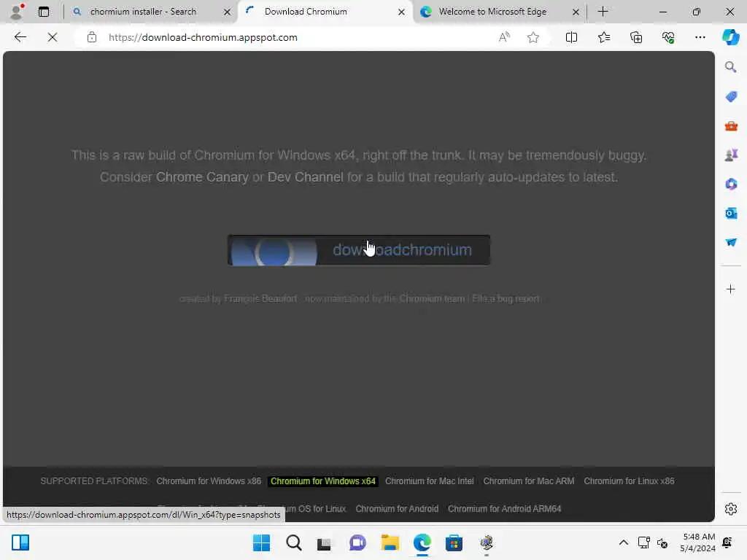Close the chormium installer search tab
Viewport: 747px width, 560px height.
click(228, 12)
